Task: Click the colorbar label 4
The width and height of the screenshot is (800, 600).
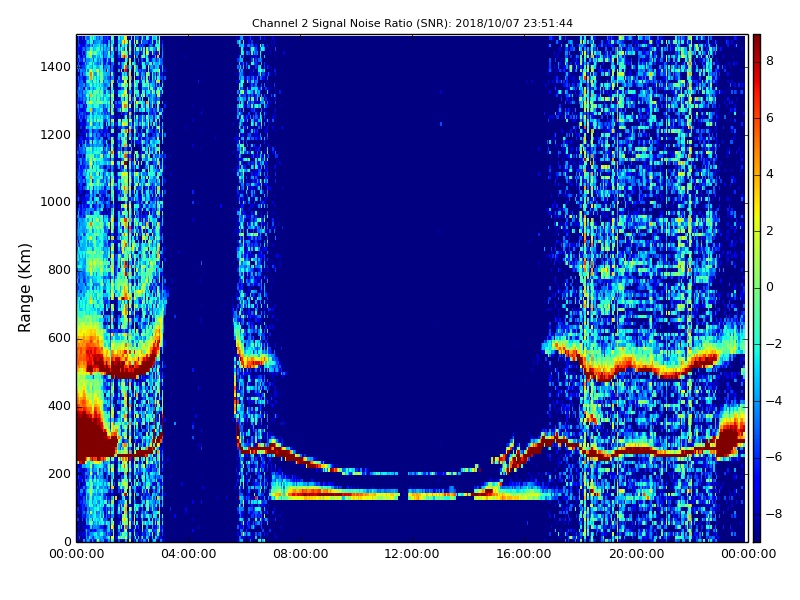Action: coord(770,174)
